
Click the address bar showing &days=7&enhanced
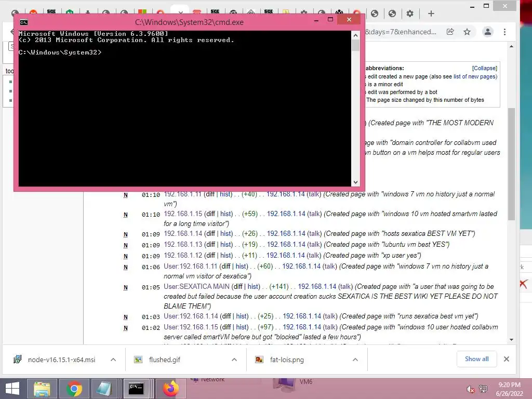[x=401, y=32]
